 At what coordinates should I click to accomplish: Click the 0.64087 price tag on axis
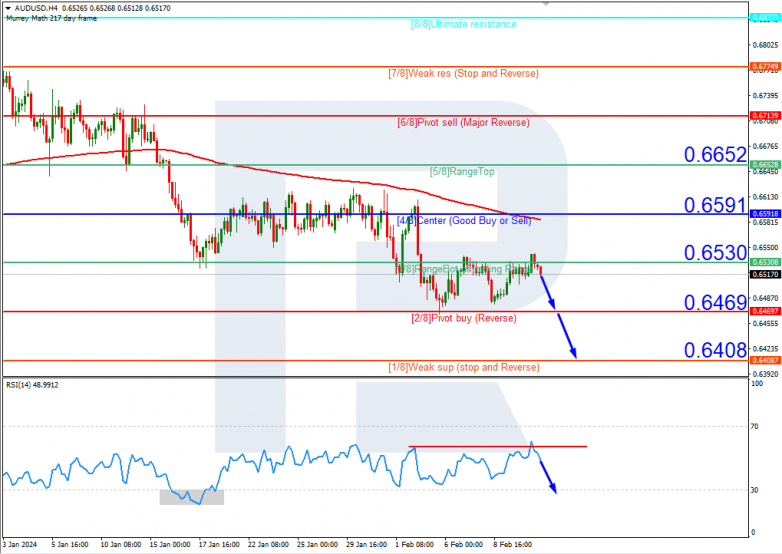point(765,360)
